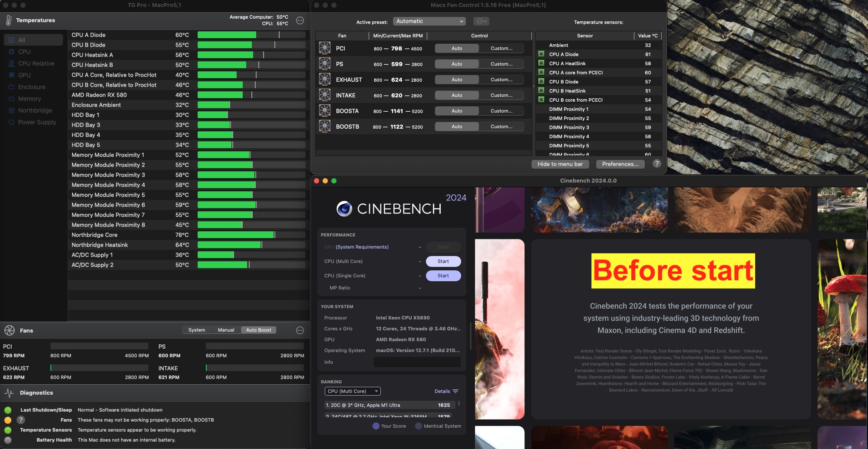Open the Temperatures panel ellipsis menu in TG Pro

300,20
